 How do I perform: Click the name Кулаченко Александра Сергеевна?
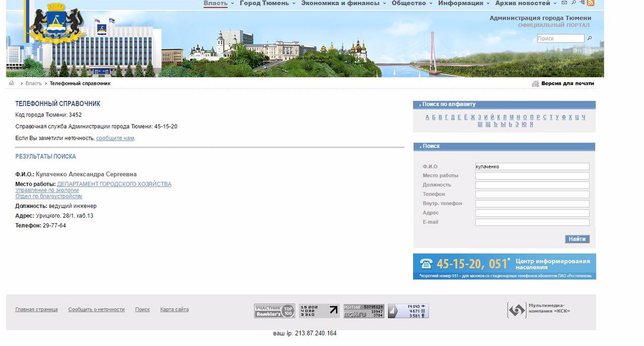(86, 174)
